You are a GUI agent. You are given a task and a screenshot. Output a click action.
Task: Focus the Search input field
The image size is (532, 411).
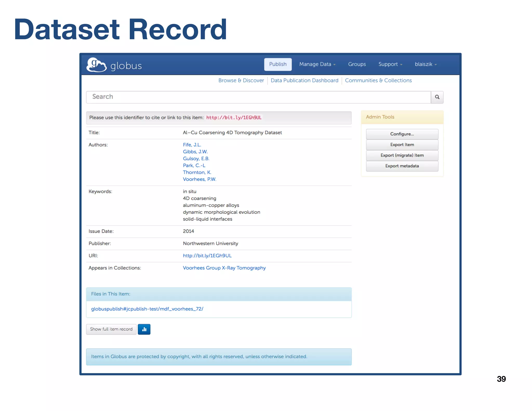(x=258, y=97)
